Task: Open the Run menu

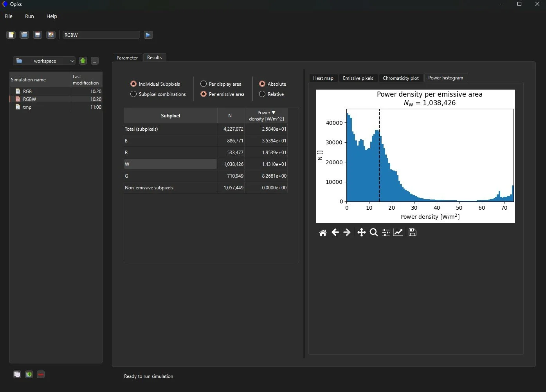Action: 29,16
